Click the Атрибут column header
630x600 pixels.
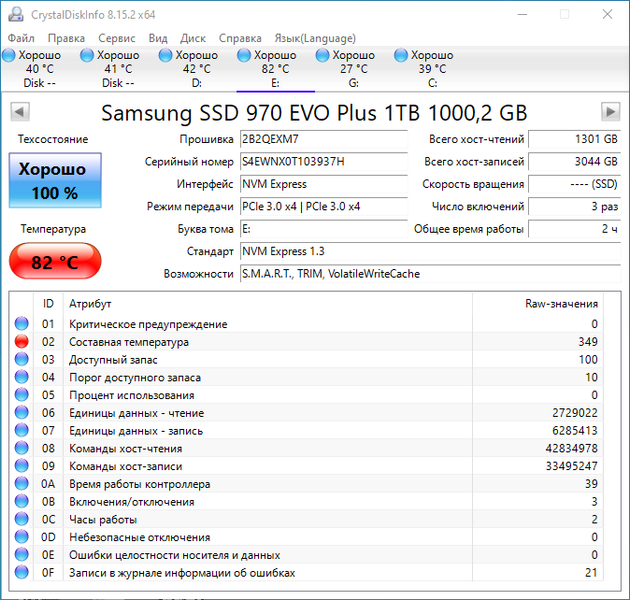coord(268,304)
